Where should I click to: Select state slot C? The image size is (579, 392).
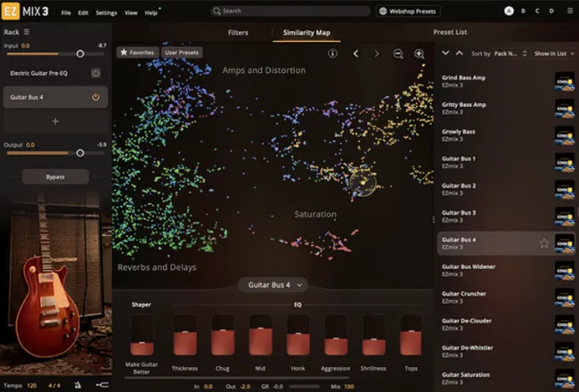coord(537,11)
